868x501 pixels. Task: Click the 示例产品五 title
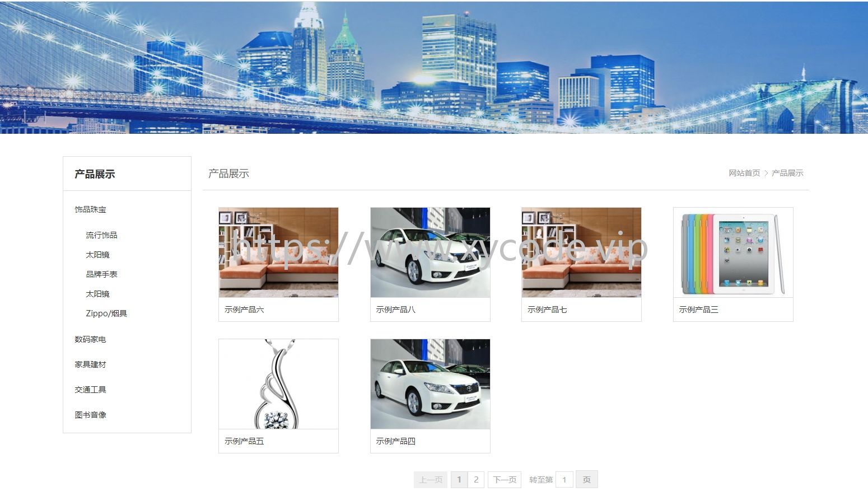(244, 441)
